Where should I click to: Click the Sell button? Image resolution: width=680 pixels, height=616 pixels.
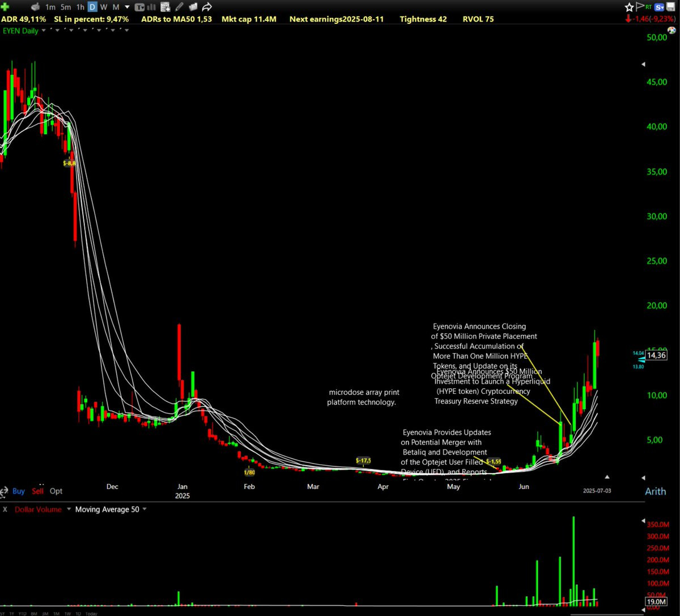(37, 491)
